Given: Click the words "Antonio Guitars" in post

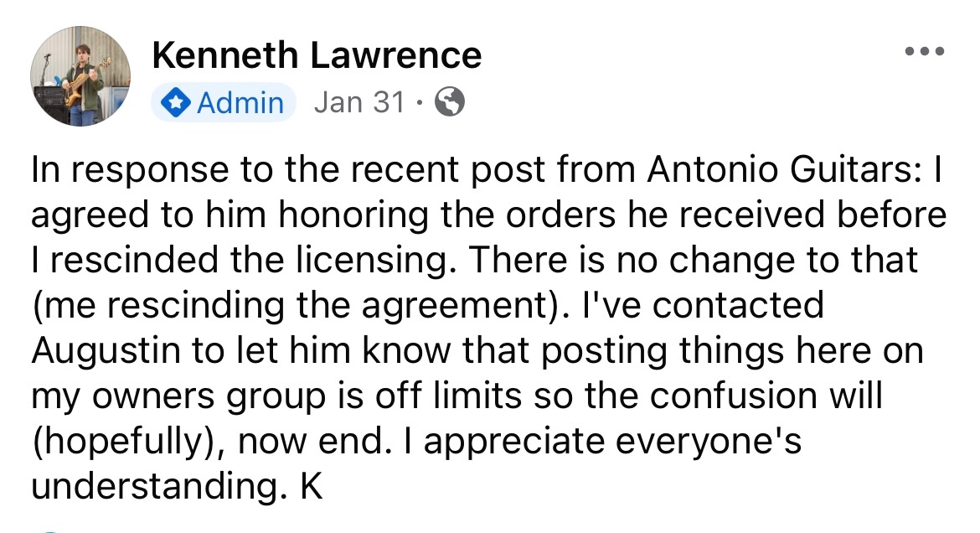Looking at the screenshot, I should [783, 170].
